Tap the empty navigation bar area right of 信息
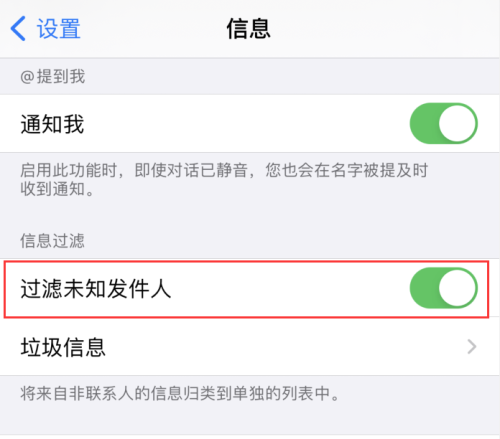The height and width of the screenshot is (439, 500). (383, 29)
